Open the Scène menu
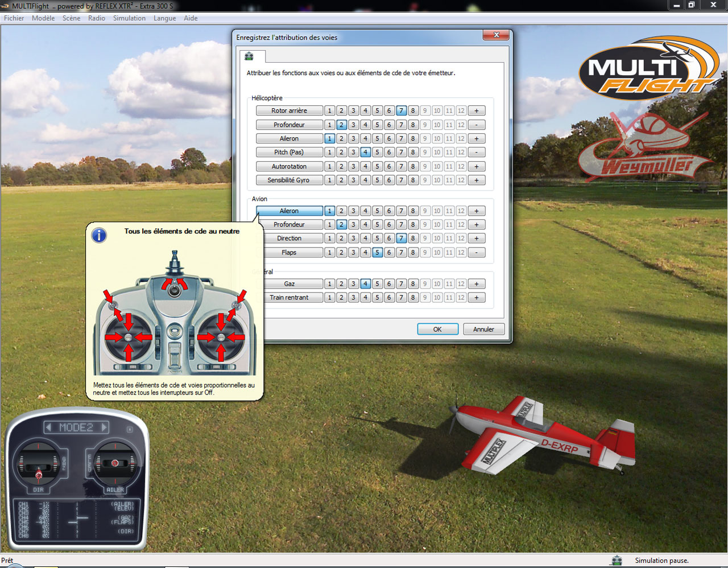 [x=71, y=18]
